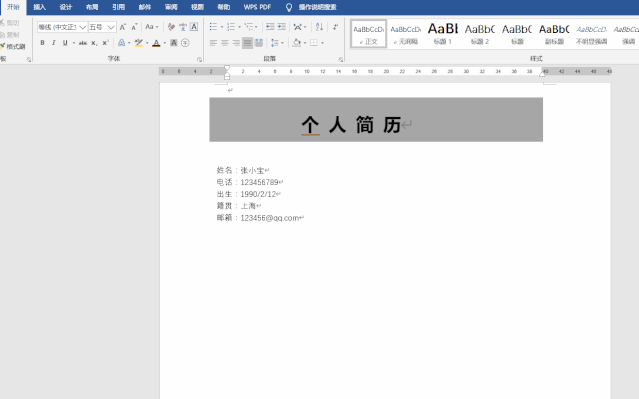The height and width of the screenshot is (399, 639).
Task: Center the text
Action: [x=225, y=43]
